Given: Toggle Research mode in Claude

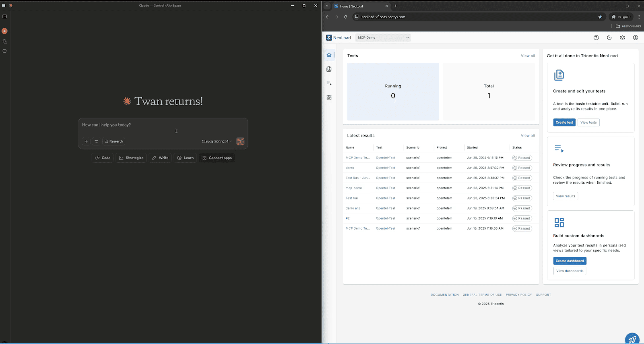Looking at the screenshot, I should coord(114,141).
